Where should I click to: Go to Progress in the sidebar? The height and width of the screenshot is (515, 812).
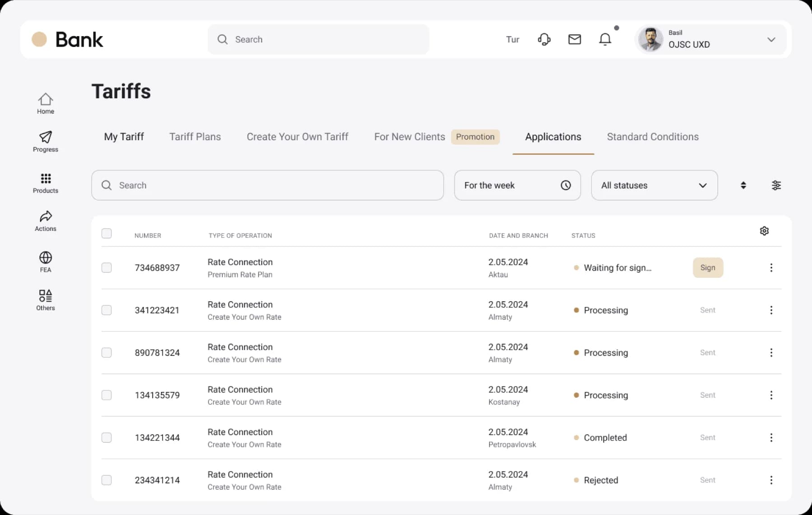(45, 141)
